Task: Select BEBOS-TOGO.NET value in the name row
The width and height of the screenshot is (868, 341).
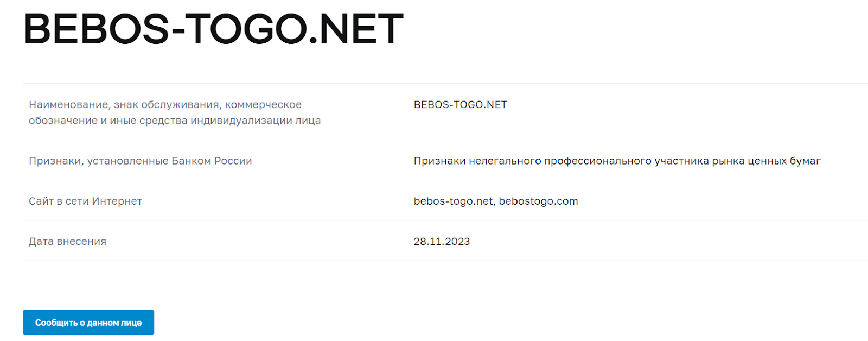Action: 460,105
